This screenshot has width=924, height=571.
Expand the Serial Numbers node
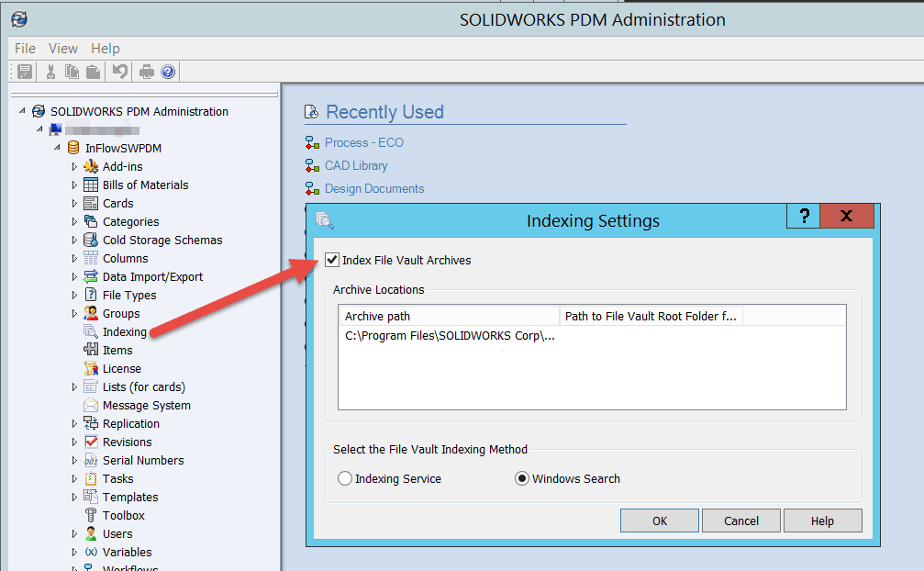pyautogui.click(x=74, y=460)
